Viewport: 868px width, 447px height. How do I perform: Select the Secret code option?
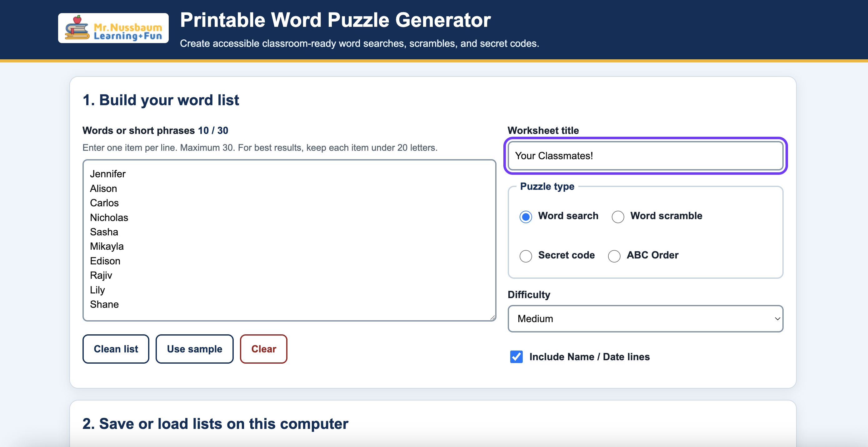pos(526,256)
